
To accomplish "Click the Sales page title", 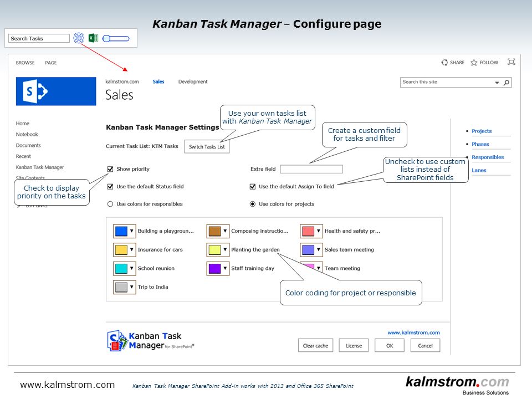I will [119, 95].
